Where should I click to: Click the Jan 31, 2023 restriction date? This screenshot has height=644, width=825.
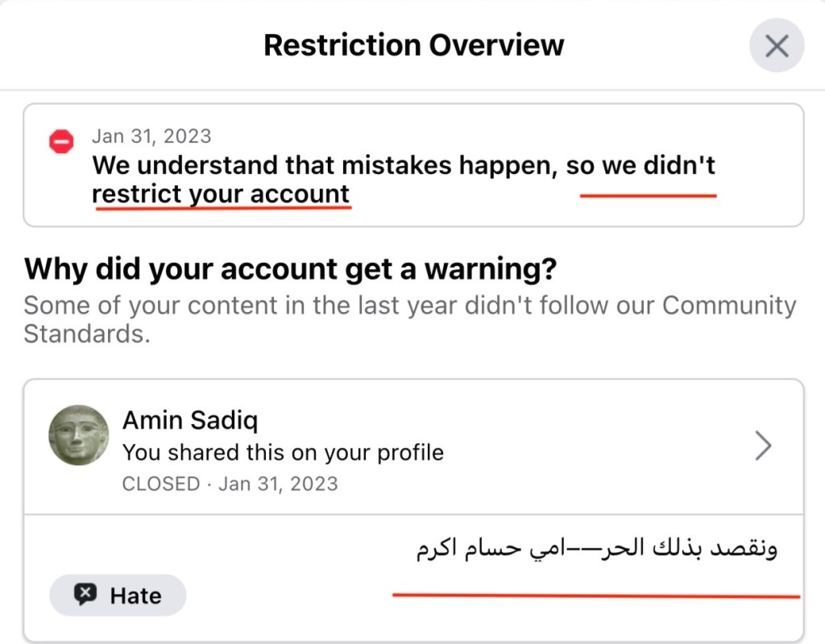click(151, 136)
